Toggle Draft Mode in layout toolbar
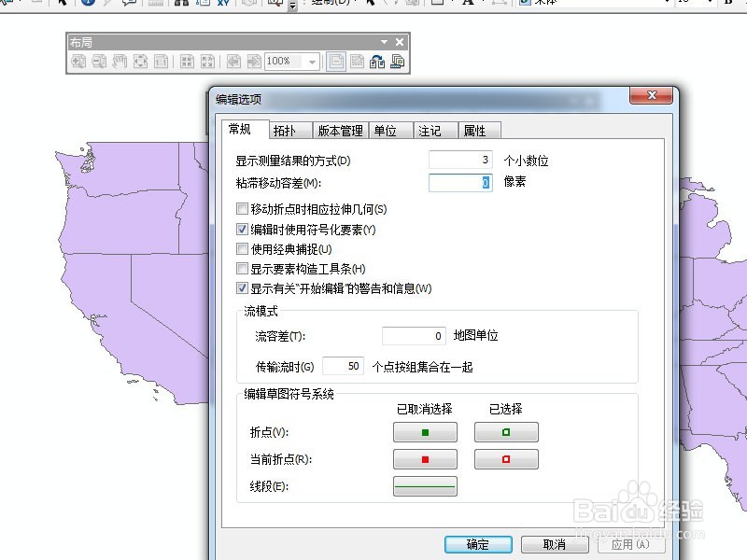Image resolution: width=747 pixels, height=560 pixels. pos(336,62)
